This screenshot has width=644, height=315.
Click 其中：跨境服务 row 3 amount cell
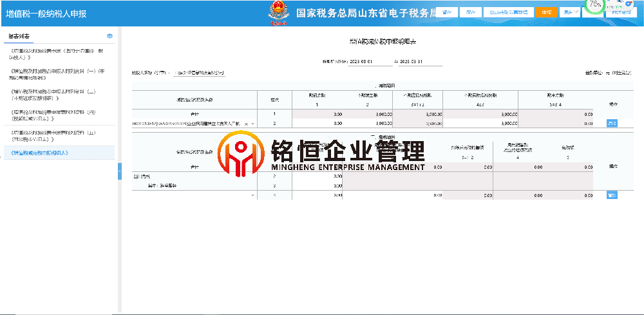[317, 186]
